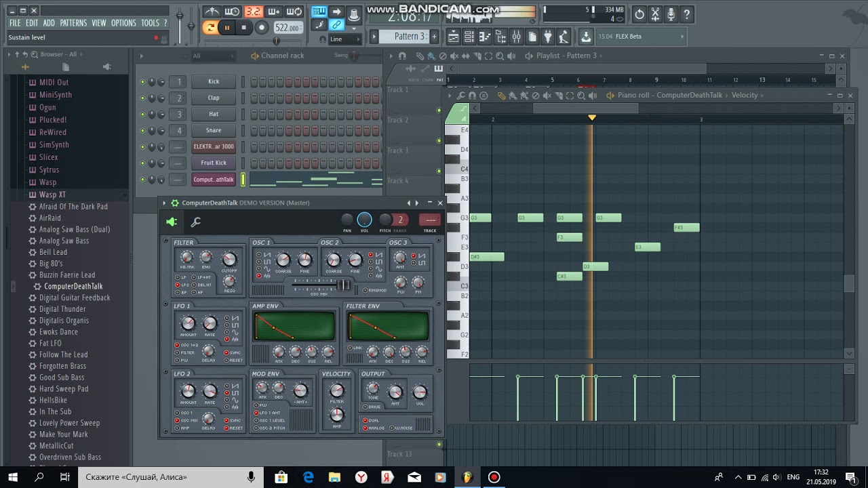This screenshot has width=868, height=488.
Task: Click the green plug icon in ComputerDeathTalk plugin
Action: [172, 222]
